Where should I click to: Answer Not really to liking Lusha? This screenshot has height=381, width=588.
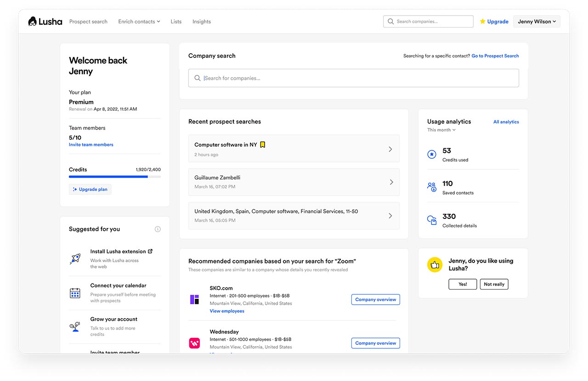tap(494, 284)
